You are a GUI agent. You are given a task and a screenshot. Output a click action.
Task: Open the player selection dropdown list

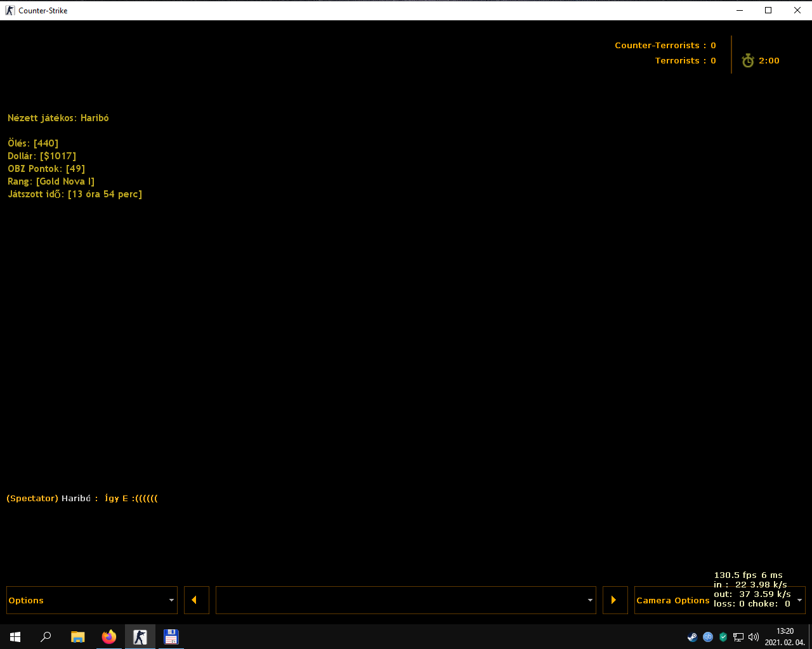pyautogui.click(x=405, y=600)
